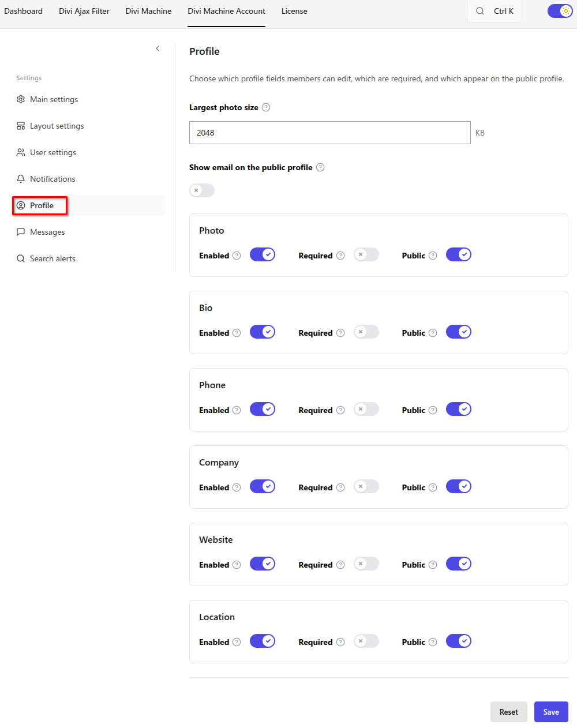Click Bio Enabled help icon
The height and width of the screenshot is (728, 577).
(x=237, y=333)
